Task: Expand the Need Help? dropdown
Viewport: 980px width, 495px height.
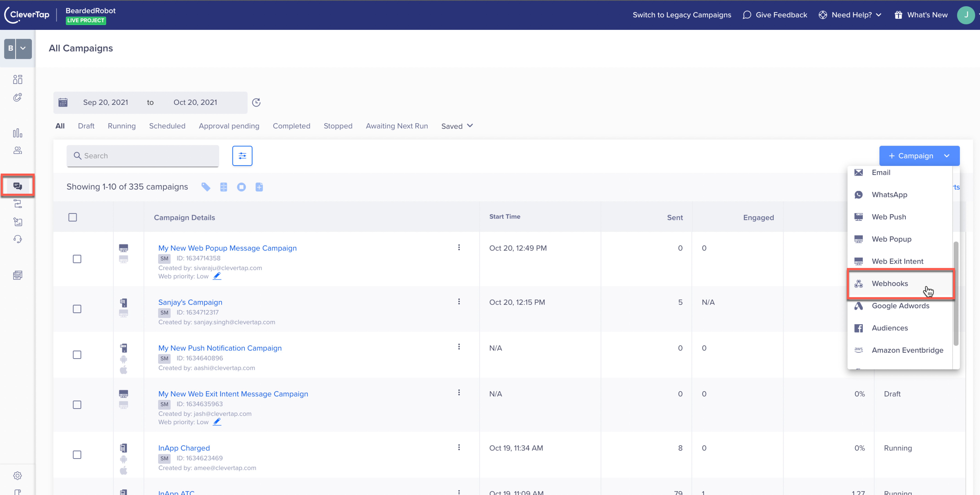Action: (850, 15)
